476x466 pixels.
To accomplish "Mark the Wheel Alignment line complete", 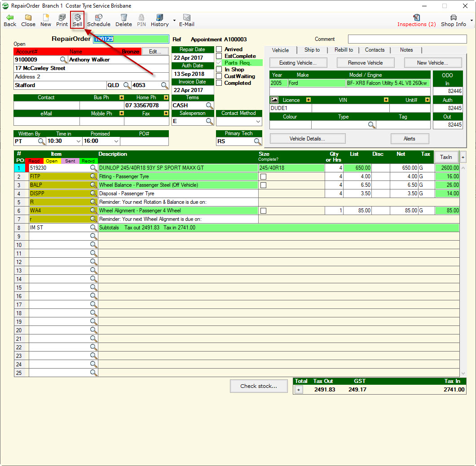I will (264, 211).
